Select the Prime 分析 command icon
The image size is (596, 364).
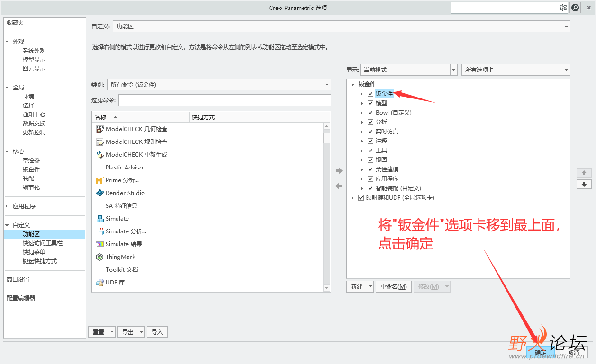click(x=99, y=180)
